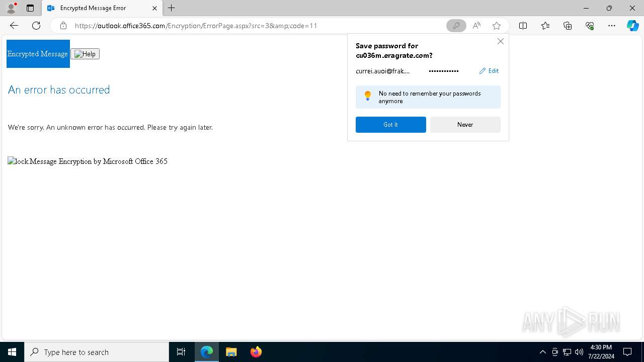Open split screen view
The height and width of the screenshot is (362, 644).
tap(523, 26)
